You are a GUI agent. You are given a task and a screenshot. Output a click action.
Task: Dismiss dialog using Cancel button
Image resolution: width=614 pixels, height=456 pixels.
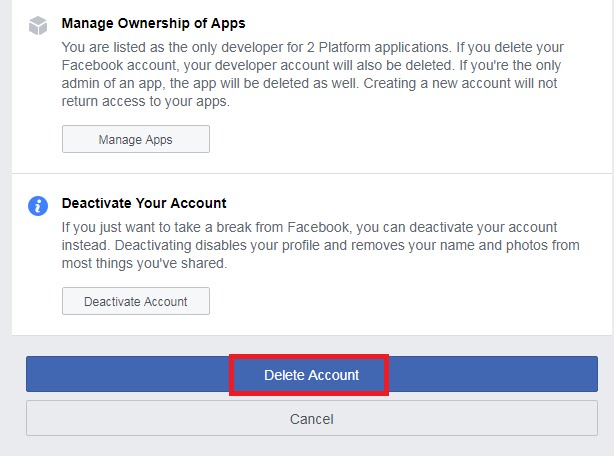tap(312, 418)
